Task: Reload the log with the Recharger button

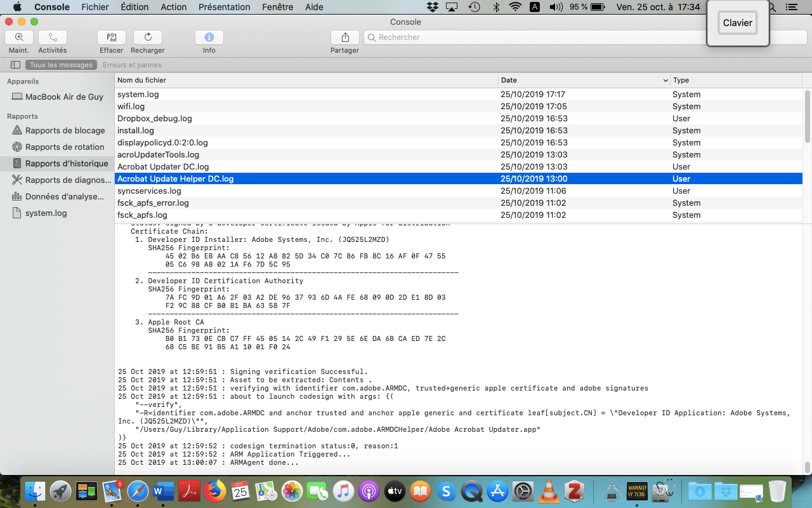Action: click(x=148, y=37)
